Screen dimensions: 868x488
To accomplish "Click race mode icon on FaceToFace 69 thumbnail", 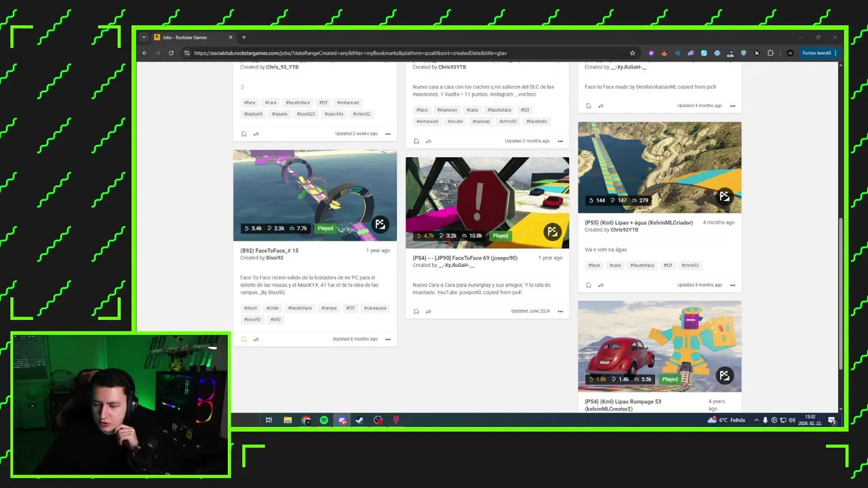I will point(552,232).
